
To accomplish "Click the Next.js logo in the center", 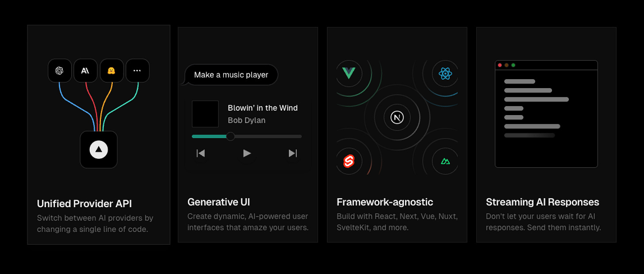I will click(x=397, y=118).
